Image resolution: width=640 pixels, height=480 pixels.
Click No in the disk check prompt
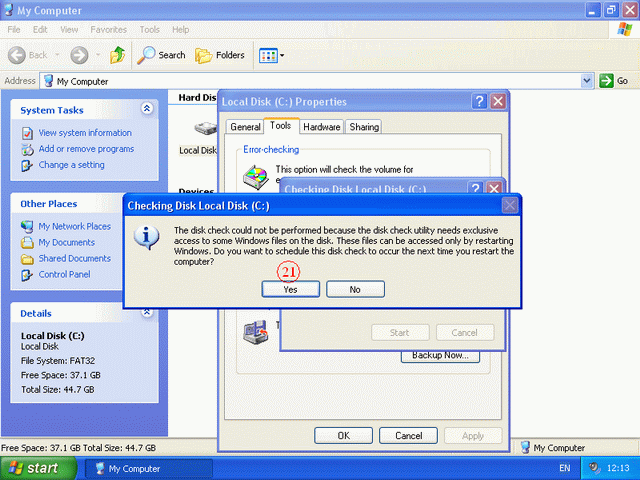355,289
